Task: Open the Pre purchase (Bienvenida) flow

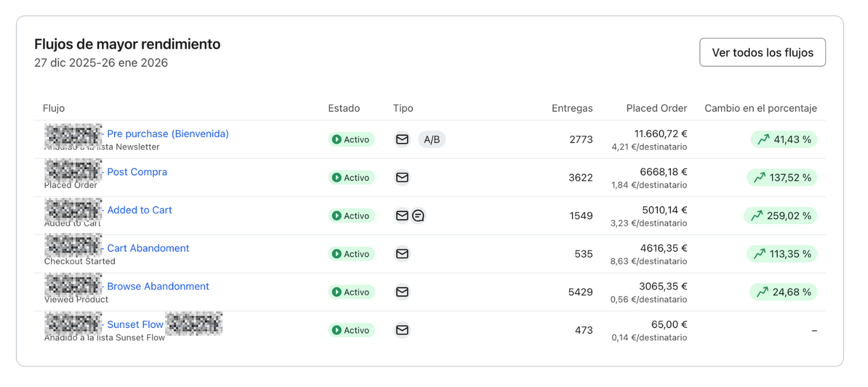Action: tap(168, 134)
